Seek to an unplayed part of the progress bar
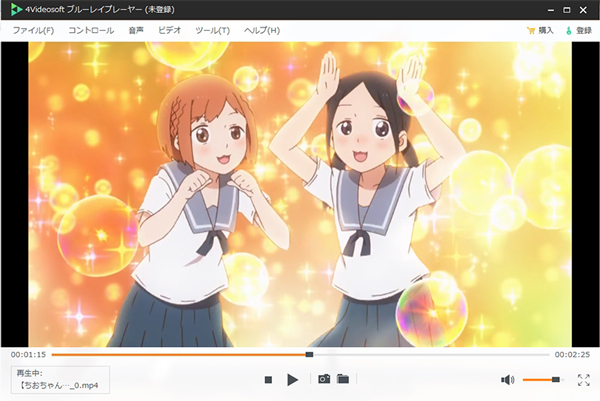This screenshot has height=401, width=600. 431,355
